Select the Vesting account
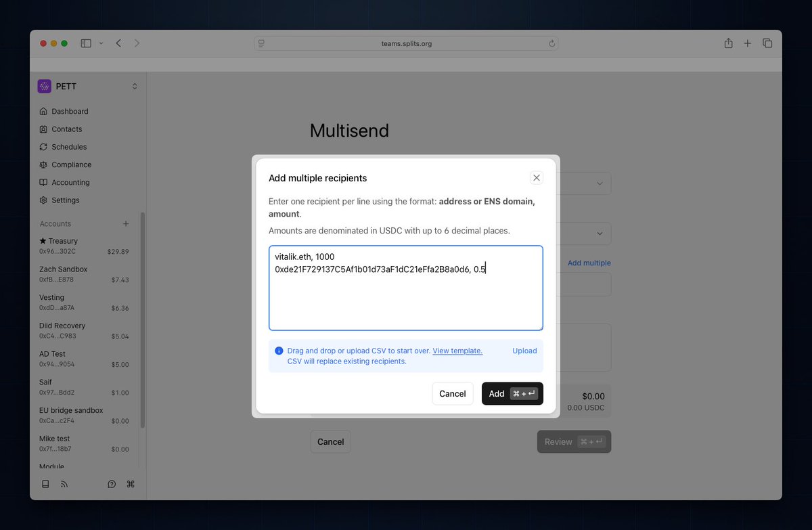The width and height of the screenshot is (812, 530). tap(84, 303)
